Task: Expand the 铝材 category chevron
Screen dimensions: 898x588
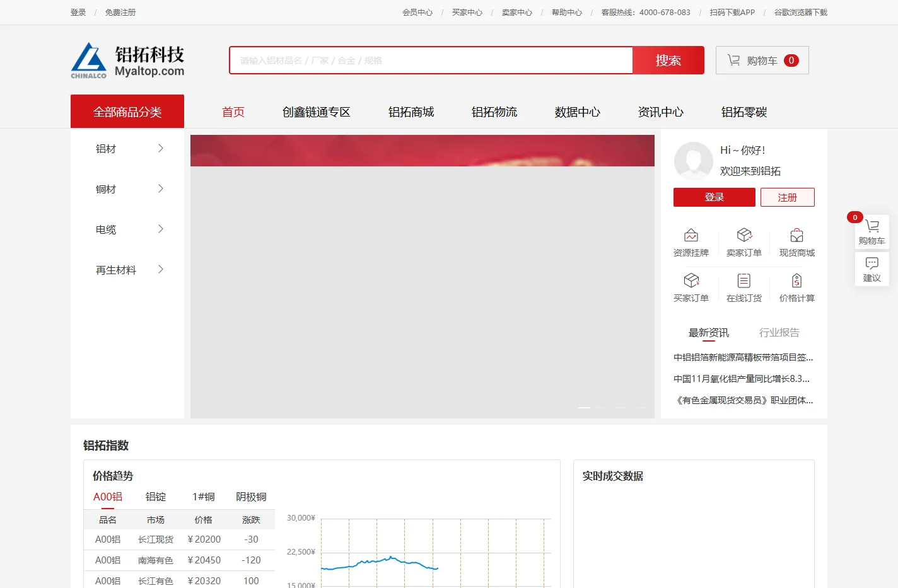Action: click(x=161, y=148)
